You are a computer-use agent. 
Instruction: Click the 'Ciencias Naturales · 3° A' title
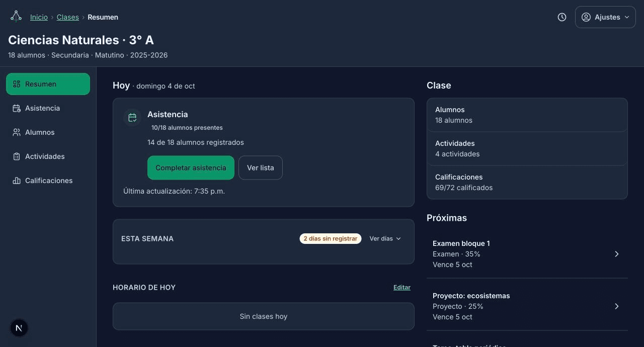pos(81,40)
